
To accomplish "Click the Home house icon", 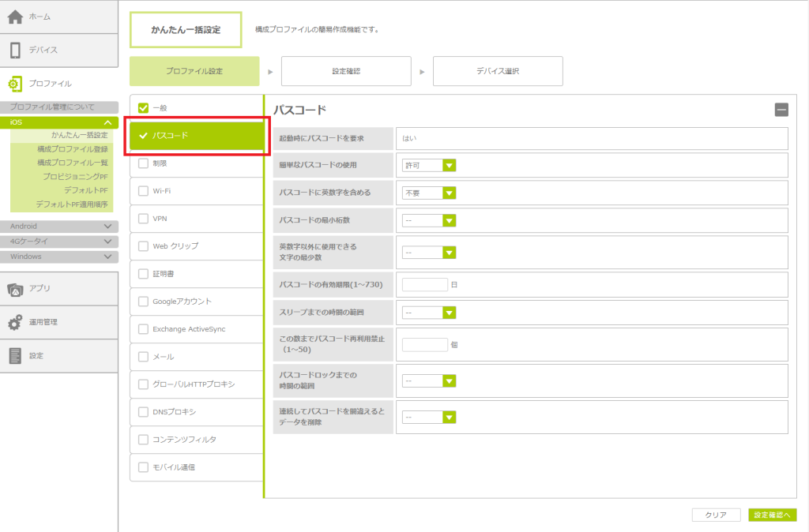I will (x=15, y=17).
